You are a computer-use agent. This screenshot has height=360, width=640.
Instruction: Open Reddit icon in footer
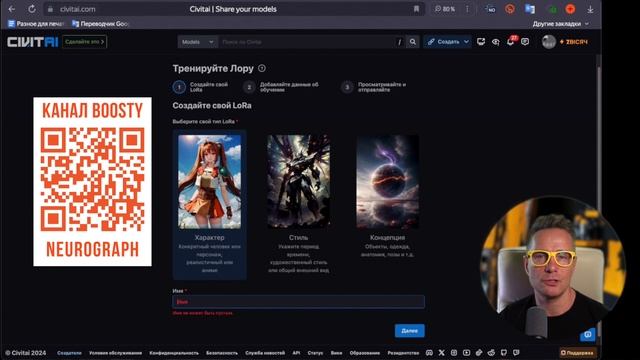coord(491,353)
